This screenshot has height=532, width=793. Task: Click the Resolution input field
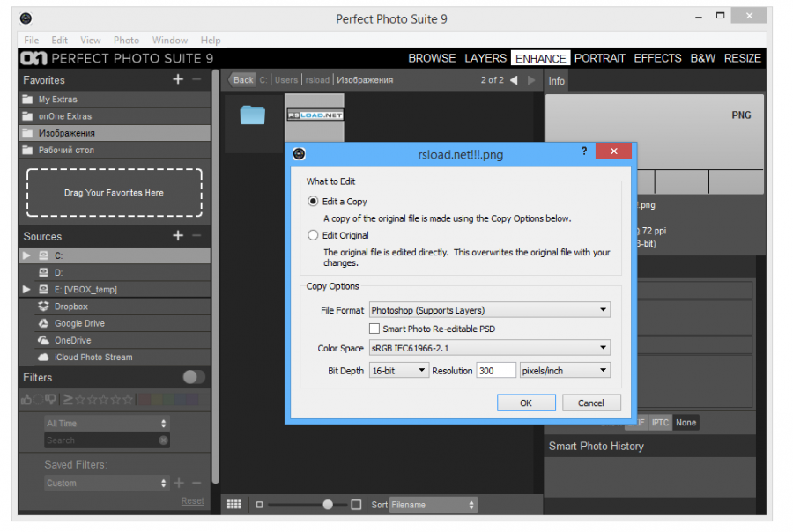pos(495,371)
